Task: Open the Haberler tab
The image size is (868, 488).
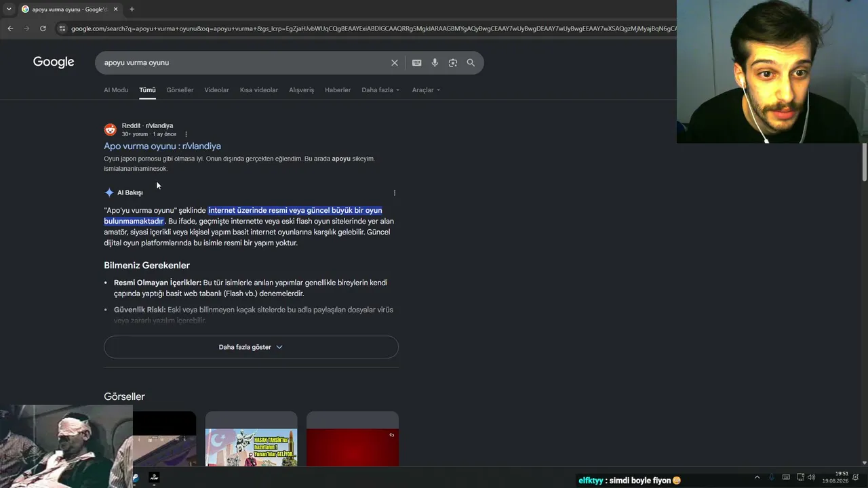Action: pyautogui.click(x=338, y=90)
